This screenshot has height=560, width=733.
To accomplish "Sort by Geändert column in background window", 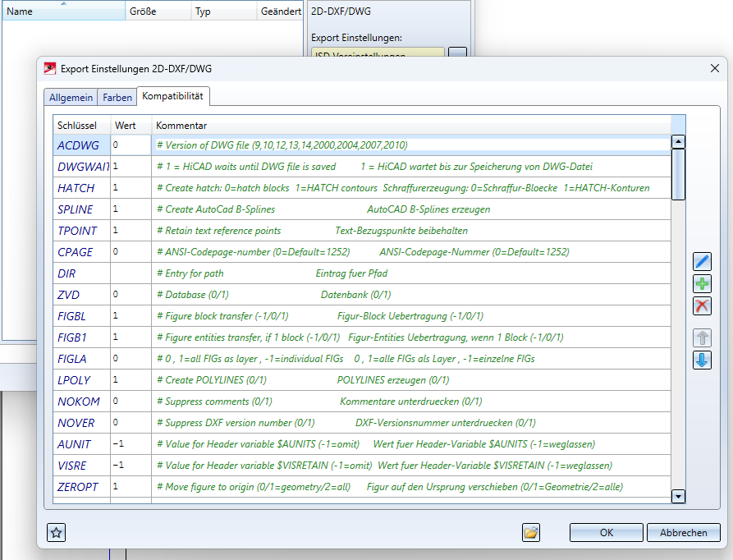I will (x=280, y=11).
